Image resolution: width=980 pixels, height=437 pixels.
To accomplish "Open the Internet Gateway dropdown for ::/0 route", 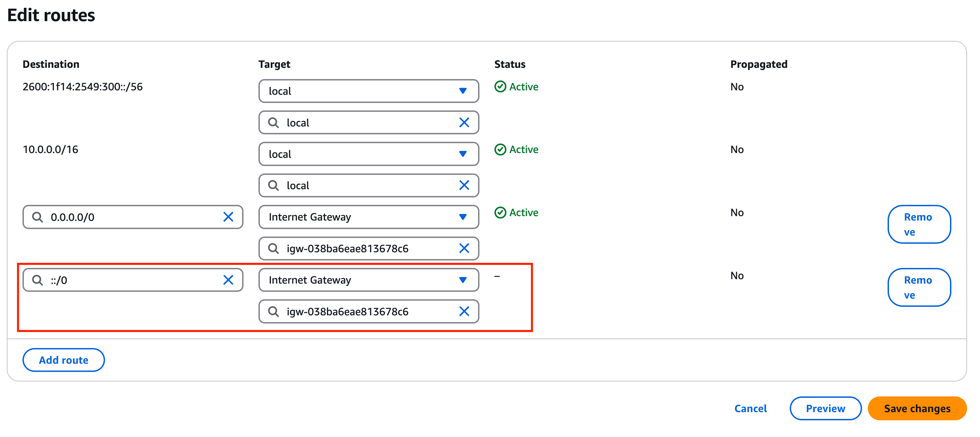I will (x=368, y=280).
